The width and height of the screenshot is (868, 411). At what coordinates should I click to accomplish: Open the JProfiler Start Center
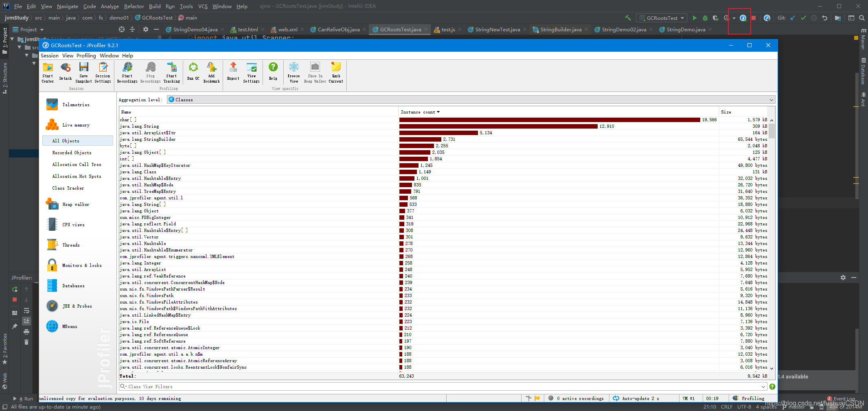48,72
